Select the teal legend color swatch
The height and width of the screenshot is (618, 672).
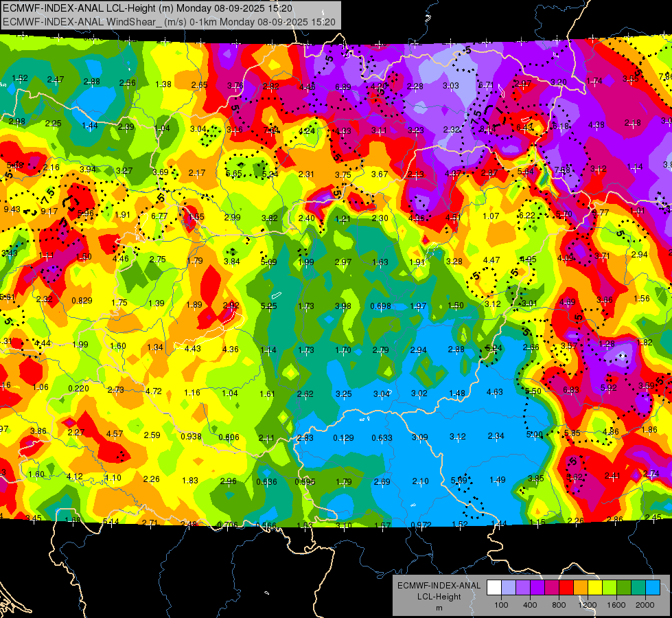coord(638,587)
